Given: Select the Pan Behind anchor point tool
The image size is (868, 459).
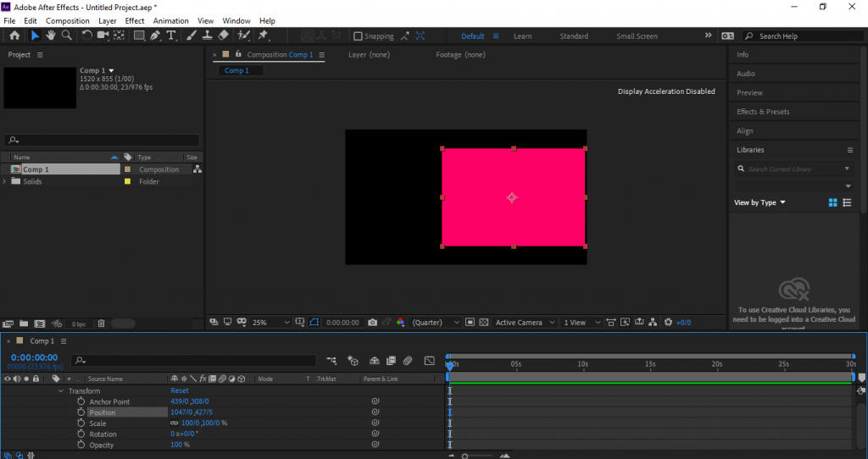Looking at the screenshot, I should (x=119, y=36).
